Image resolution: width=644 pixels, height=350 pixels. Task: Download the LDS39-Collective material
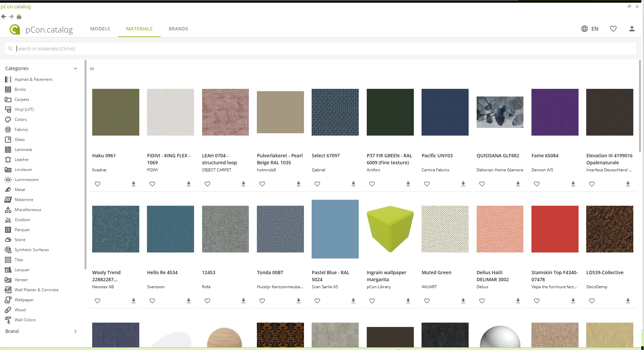628,301
